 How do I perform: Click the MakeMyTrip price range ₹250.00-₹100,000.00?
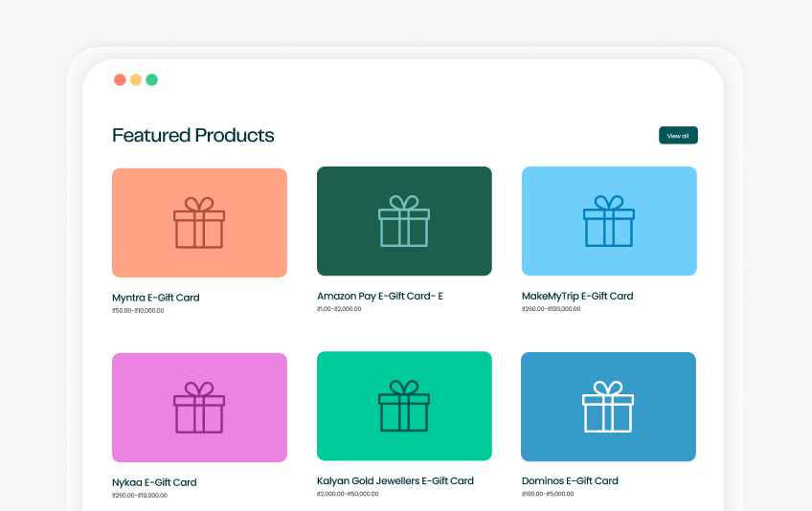pyautogui.click(x=551, y=309)
